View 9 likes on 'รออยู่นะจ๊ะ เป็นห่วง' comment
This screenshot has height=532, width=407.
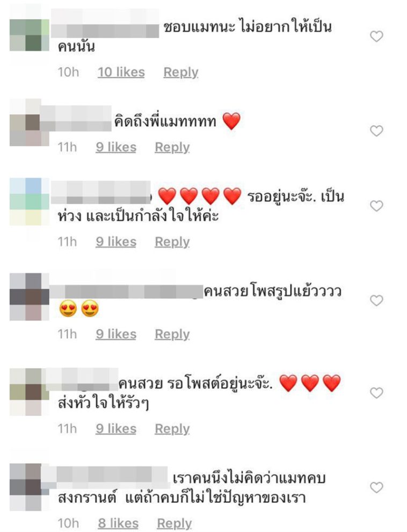[116, 242]
